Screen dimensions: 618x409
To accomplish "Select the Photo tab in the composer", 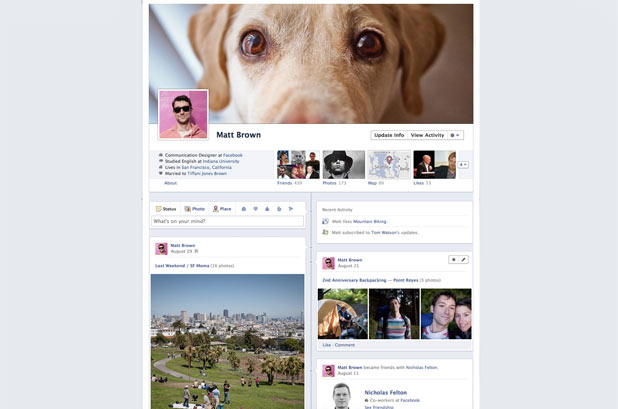I will click(194, 209).
